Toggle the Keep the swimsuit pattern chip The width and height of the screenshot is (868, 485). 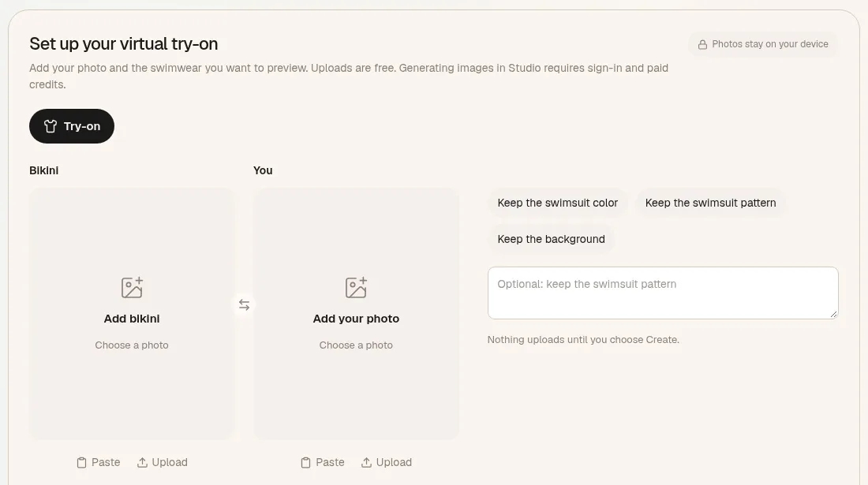(x=710, y=203)
